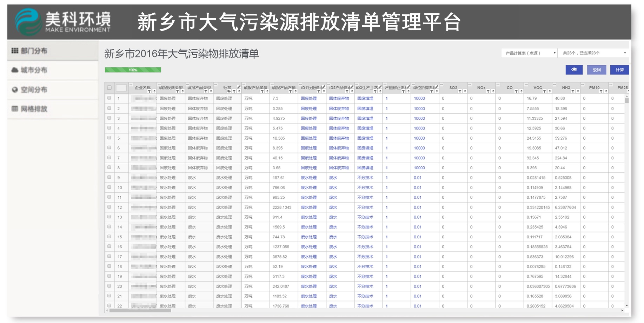
Task: Click the eye view button
Action: [574, 70]
